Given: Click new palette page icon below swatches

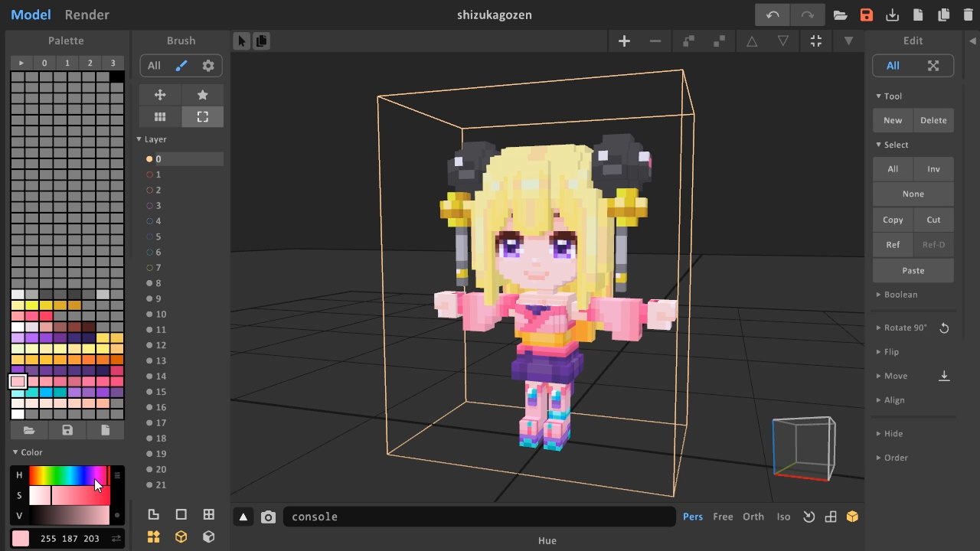Looking at the screenshot, I should tap(106, 431).
